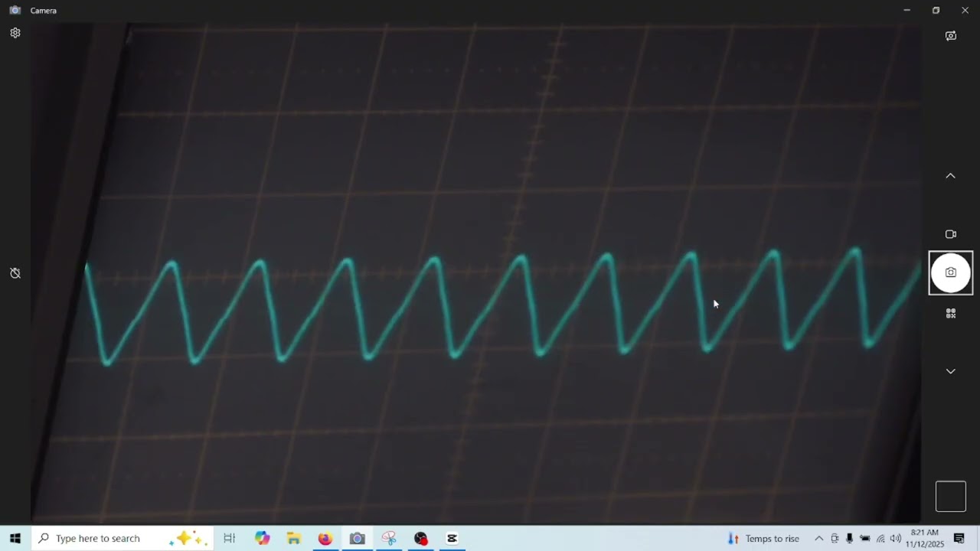Open the Meet Now tray icon
Screen dimensions: 980x551
(x=835, y=539)
